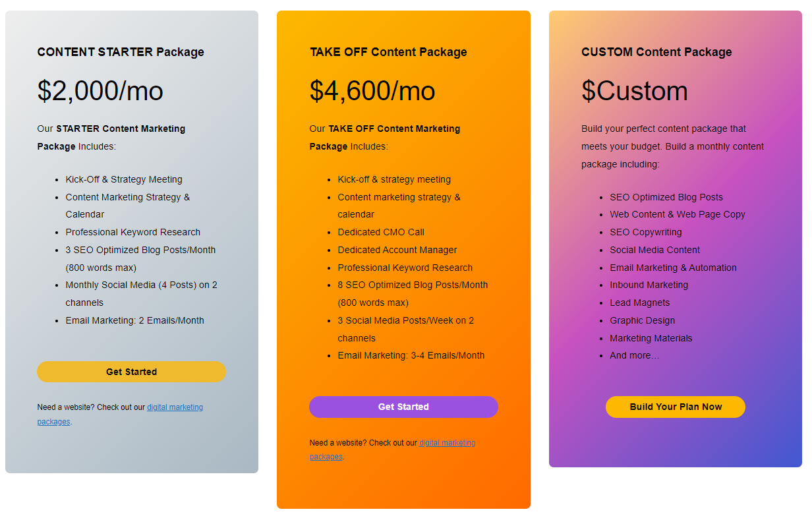
Task: Click the Kick-Off & Strategy Meeting item on STARTER
Action: tap(124, 179)
